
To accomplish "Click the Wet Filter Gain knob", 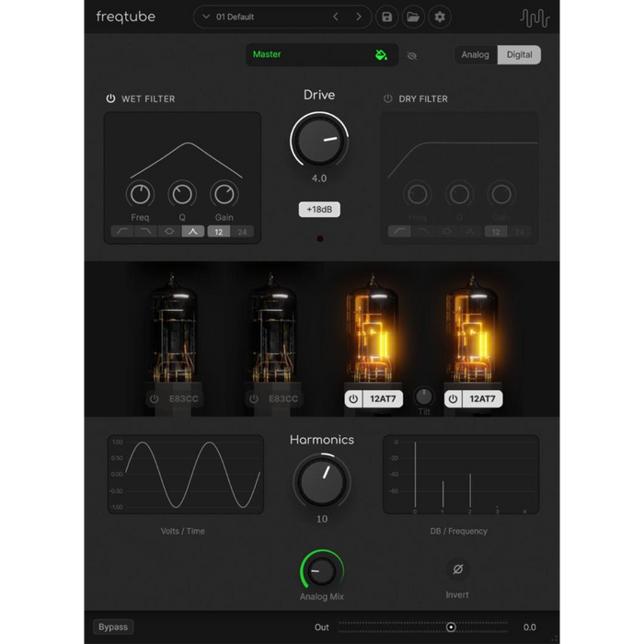I will pyautogui.click(x=224, y=194).
